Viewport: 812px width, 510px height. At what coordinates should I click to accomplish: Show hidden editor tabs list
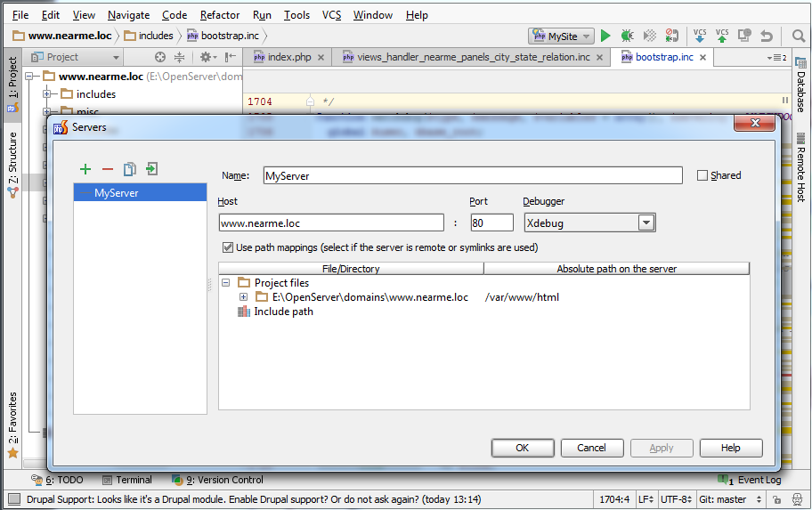(x=776, y=58)
